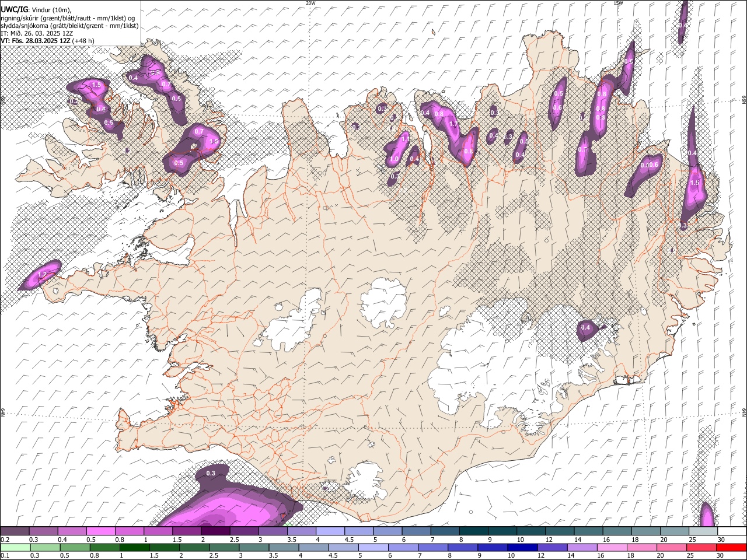The height and width of the screenshot is (560, 747).
Task: Click the 'slydda/snjókoma' legend description line
Action: (69, 26)
